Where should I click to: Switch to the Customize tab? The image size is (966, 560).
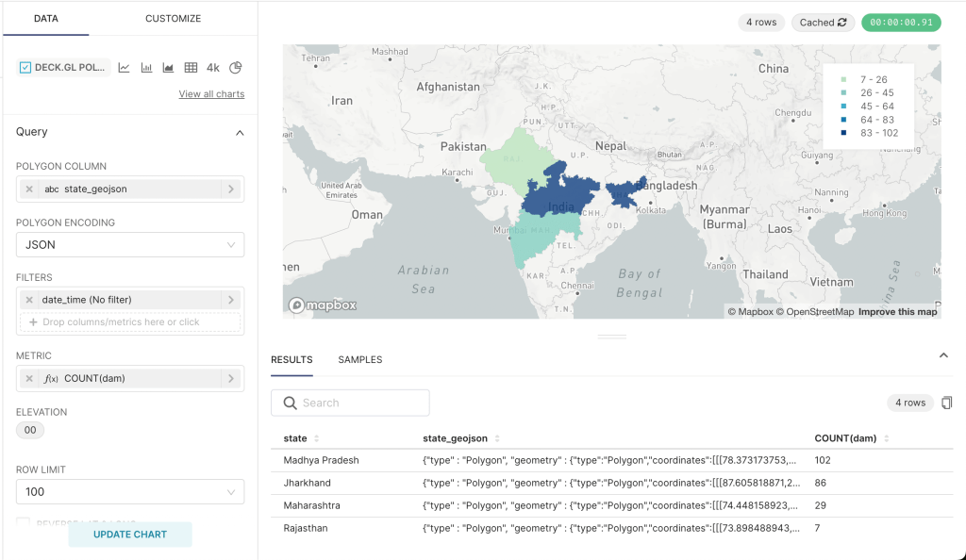pos(173,19)
